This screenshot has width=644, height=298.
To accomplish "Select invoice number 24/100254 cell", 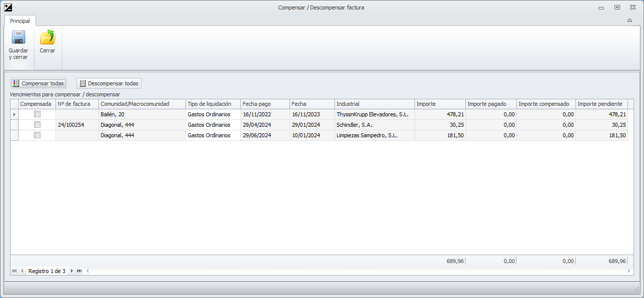I will (x=77, y=125).
